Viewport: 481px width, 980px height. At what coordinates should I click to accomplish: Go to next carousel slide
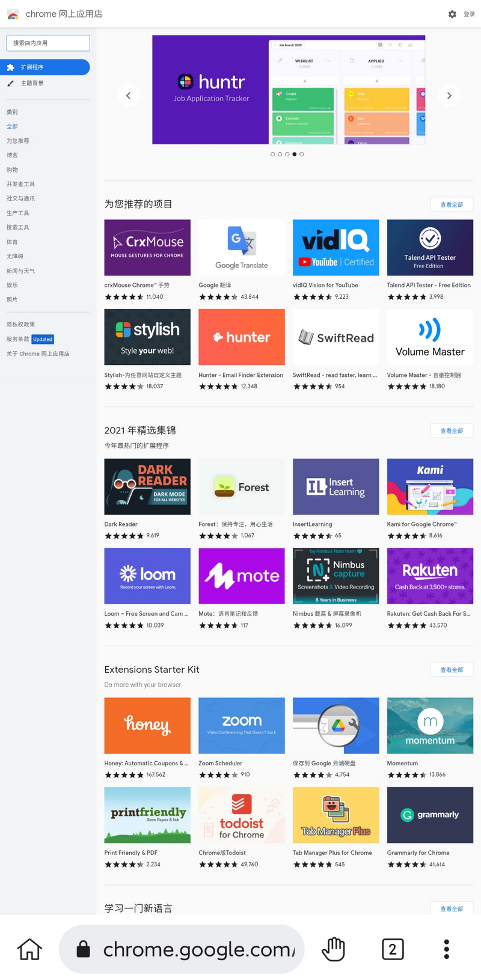tap(449, 96)
